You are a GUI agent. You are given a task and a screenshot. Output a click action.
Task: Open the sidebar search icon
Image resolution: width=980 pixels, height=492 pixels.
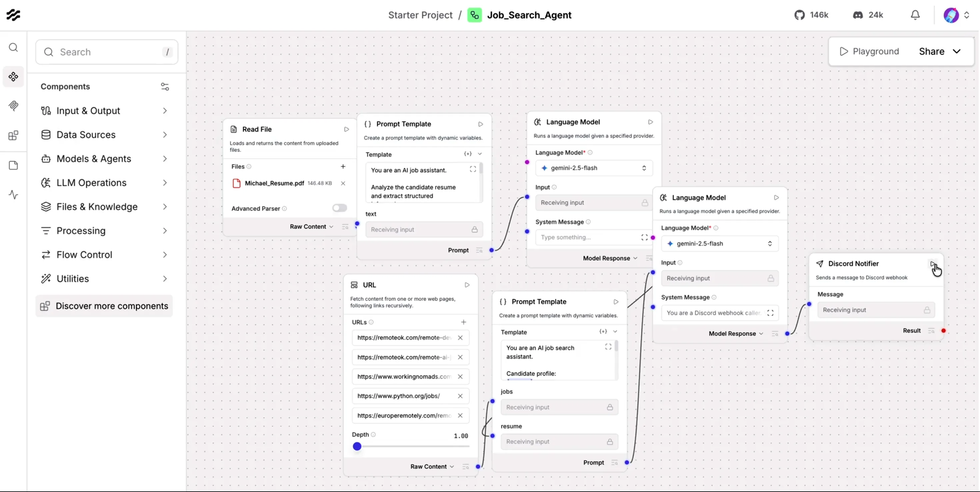pos(14,48)
